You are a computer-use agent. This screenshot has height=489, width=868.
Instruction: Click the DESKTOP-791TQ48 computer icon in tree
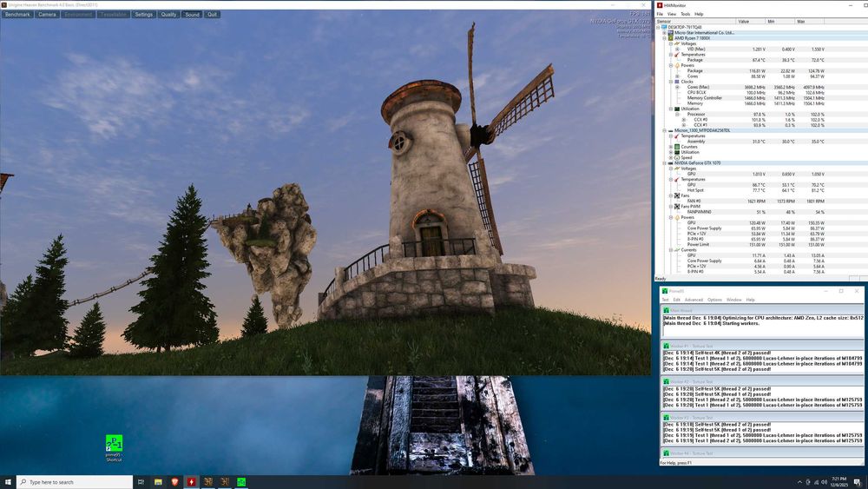664,27
